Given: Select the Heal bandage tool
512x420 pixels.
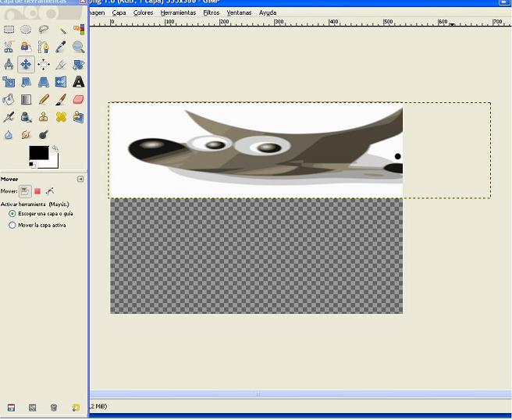Looking at the screenshot, I should (61, 117).
